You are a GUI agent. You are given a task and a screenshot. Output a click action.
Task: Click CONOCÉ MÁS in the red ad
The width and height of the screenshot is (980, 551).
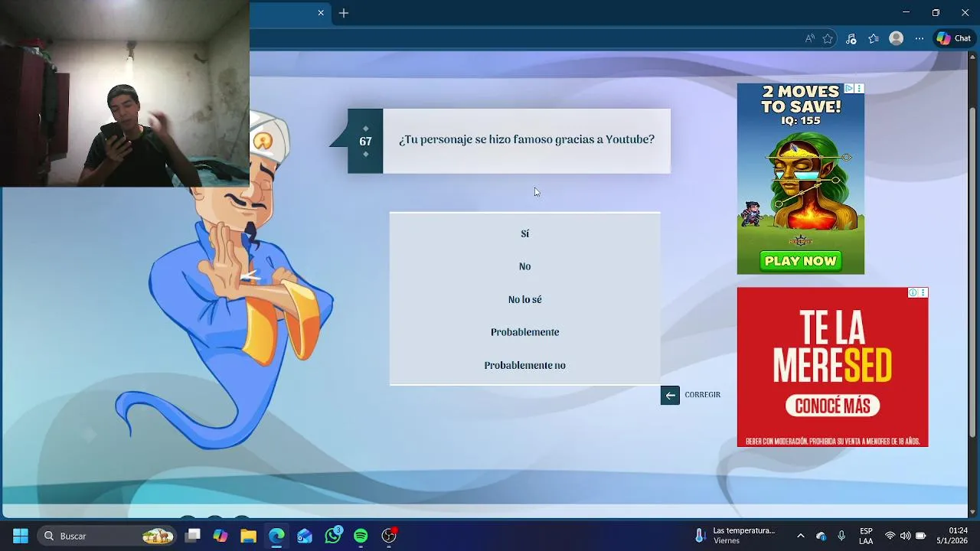(832, 406)
